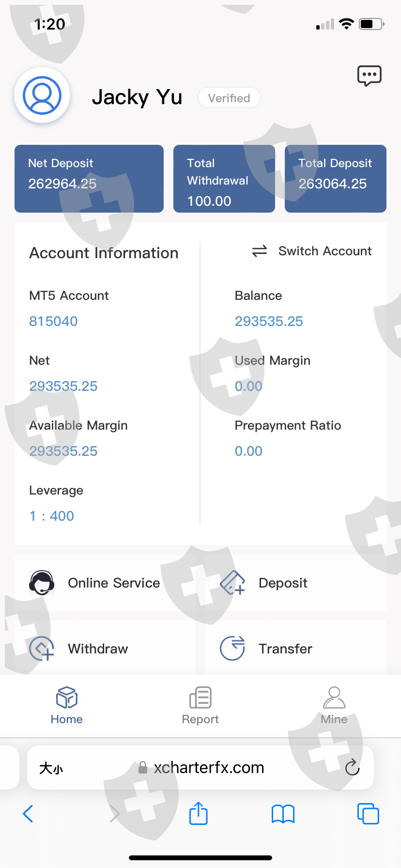Image resolution: width=401 pixels, height=868 pixels.
Task: Tap the Balance value 293535.25
Action: (x=269, y=321)
